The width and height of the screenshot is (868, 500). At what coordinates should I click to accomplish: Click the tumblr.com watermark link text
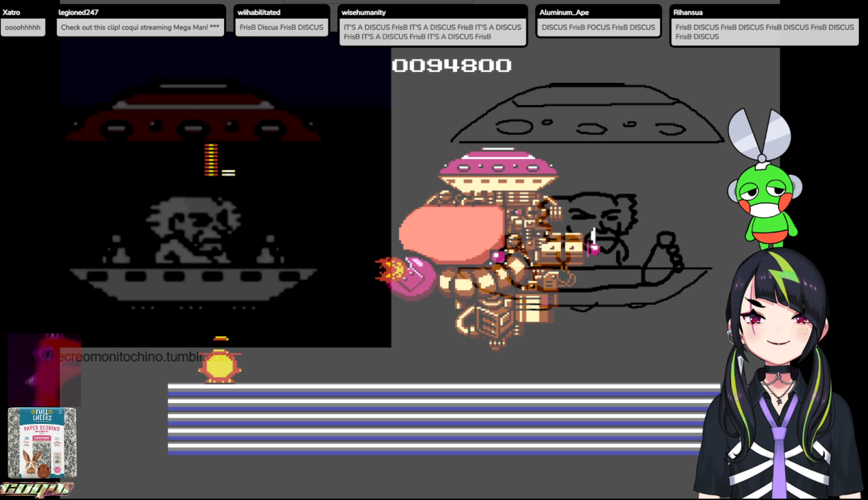pyautogui.click(x=142, y=357)
